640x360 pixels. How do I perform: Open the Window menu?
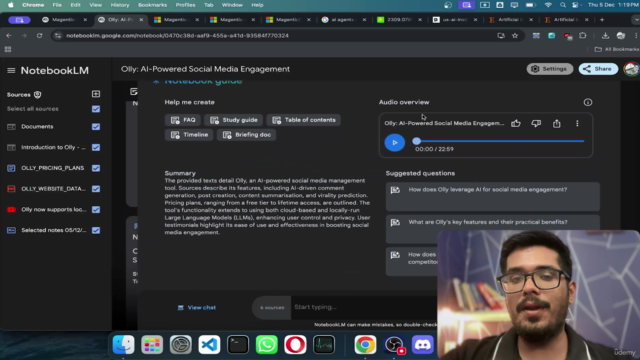point(232,5)
